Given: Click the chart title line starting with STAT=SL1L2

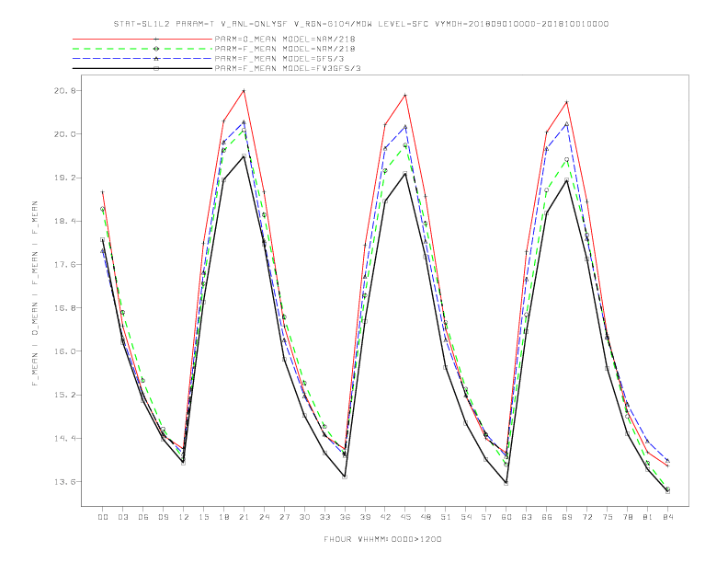Looking at the screenshot, I should (360, 24).
